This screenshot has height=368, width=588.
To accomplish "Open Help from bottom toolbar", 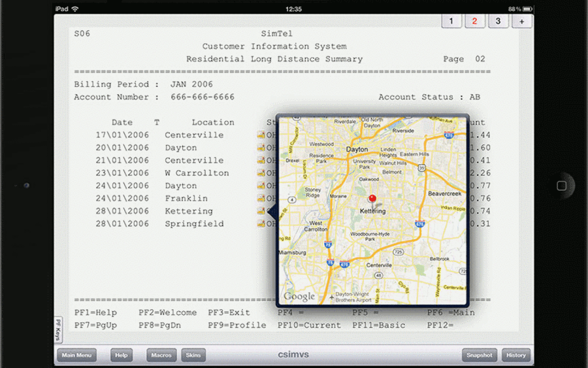I will click(121, 355).
